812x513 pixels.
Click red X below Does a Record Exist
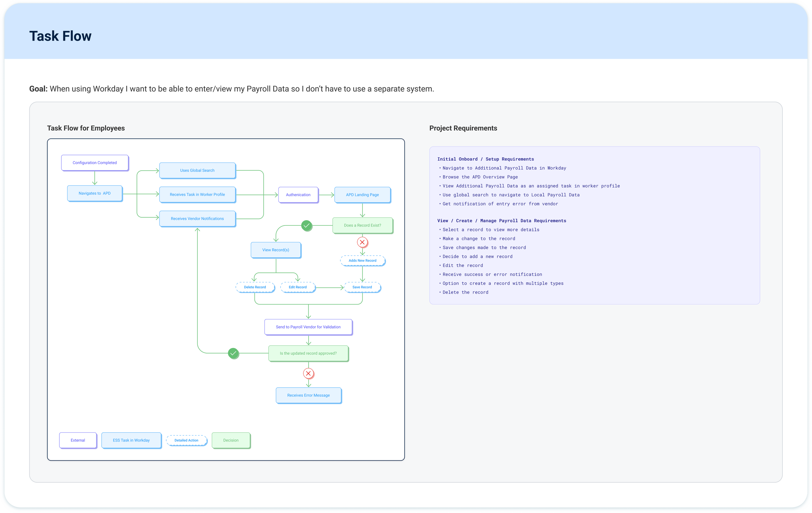[362, 242]
